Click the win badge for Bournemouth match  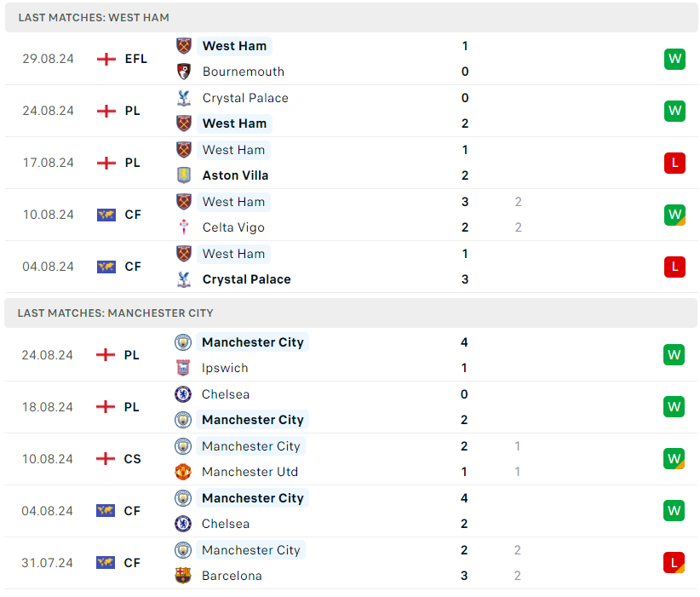(x=674, y=59)
